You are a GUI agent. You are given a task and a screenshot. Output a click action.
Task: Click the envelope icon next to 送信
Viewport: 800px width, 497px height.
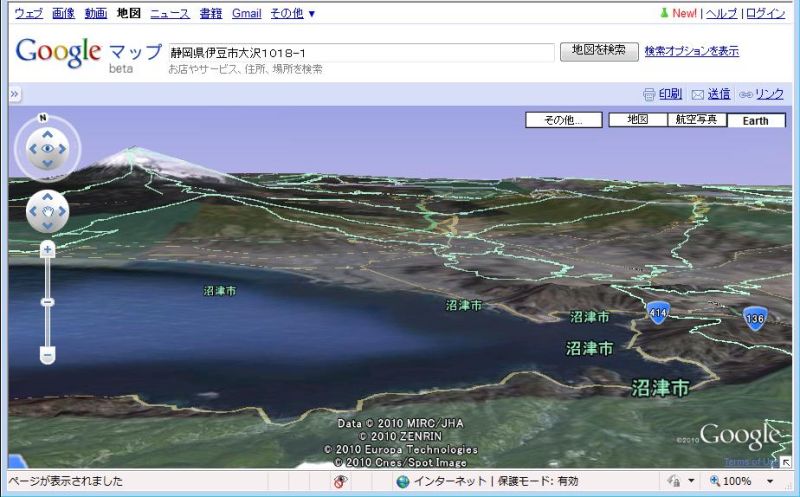click(x=697, y=94)
